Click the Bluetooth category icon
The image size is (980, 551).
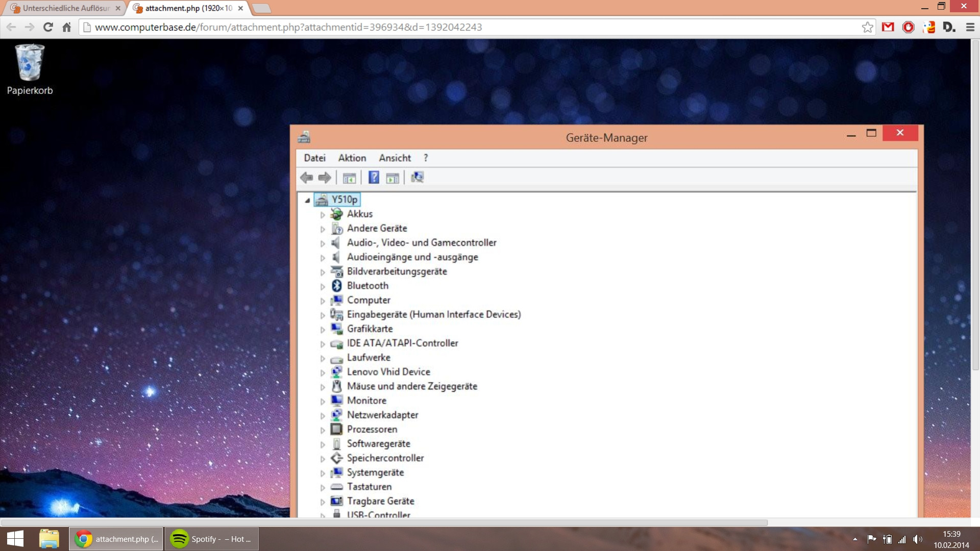coord(336,286)
